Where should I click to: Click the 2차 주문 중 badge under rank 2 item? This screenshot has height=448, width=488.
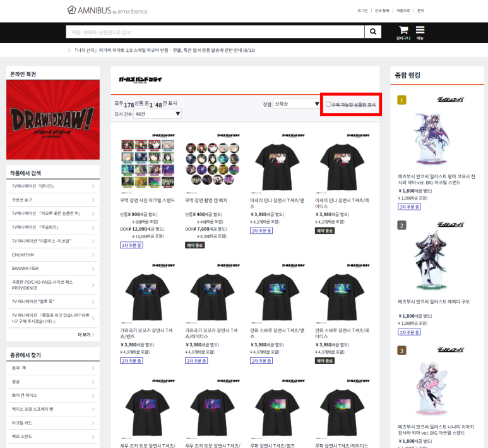coord(409,332)
